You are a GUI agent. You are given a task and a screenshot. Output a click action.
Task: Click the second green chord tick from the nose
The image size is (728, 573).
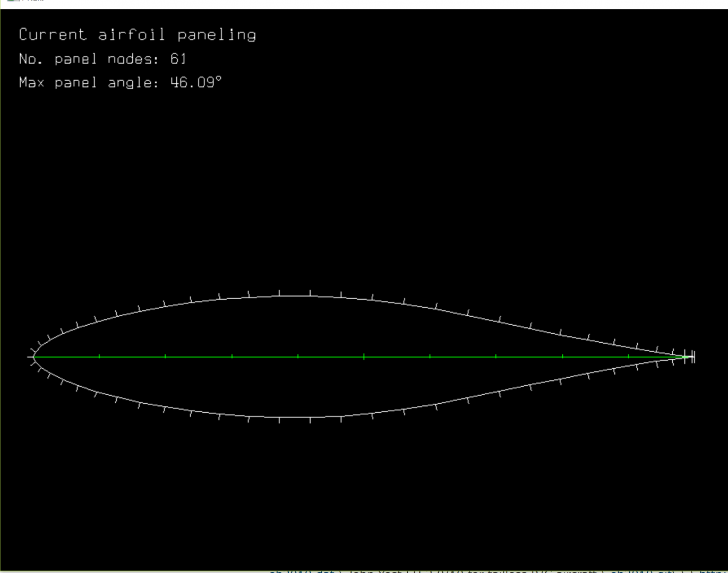pyautogui.click(x=166, y=357)
